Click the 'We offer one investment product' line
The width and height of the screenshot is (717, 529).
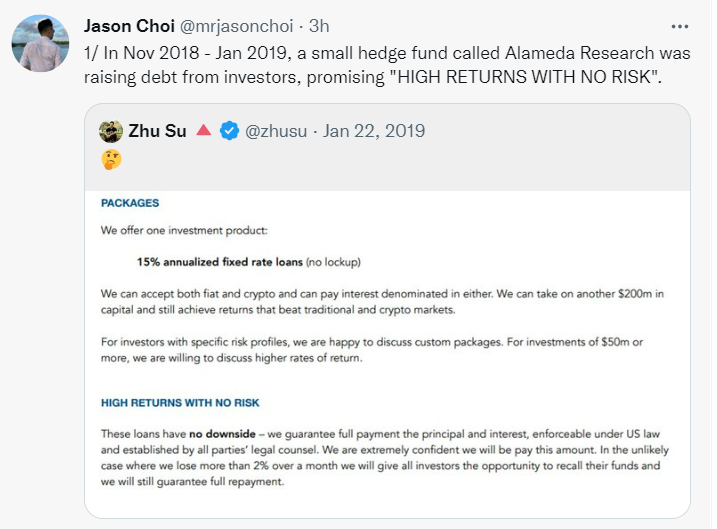tap(182, 229)
